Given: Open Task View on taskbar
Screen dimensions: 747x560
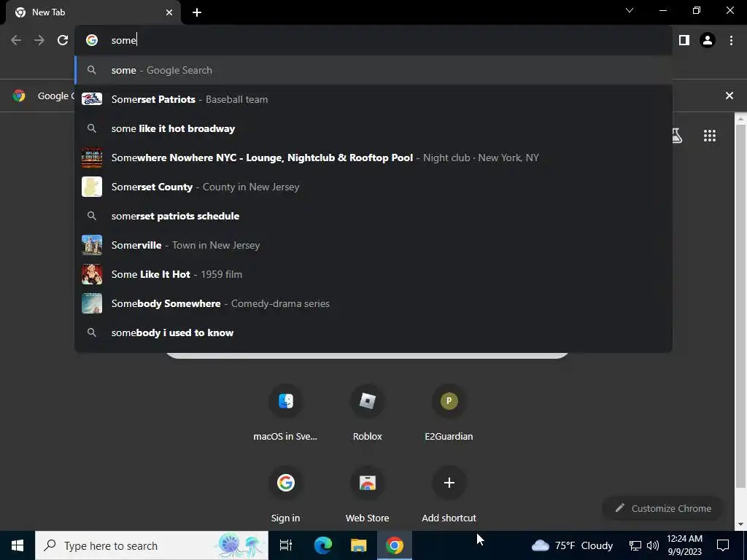Looking at the screenshot, I should click(x=286, y=545).
